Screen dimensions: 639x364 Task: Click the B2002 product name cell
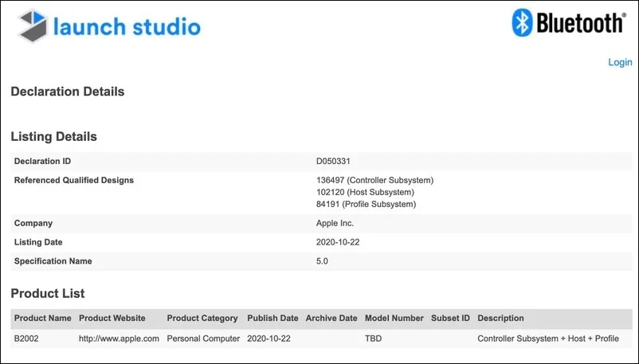(x=27, y=339)
